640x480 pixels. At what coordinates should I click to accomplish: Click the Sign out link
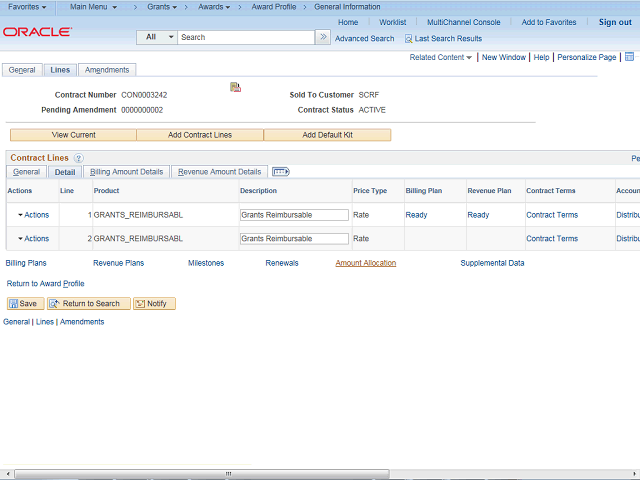point(615,22)
